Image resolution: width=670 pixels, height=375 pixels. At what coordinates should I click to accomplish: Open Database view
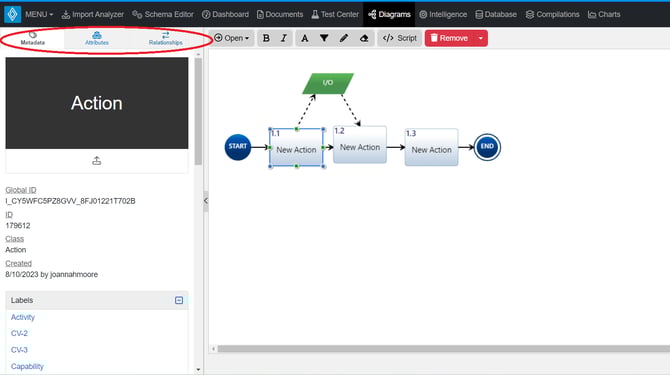coord(496,15)
